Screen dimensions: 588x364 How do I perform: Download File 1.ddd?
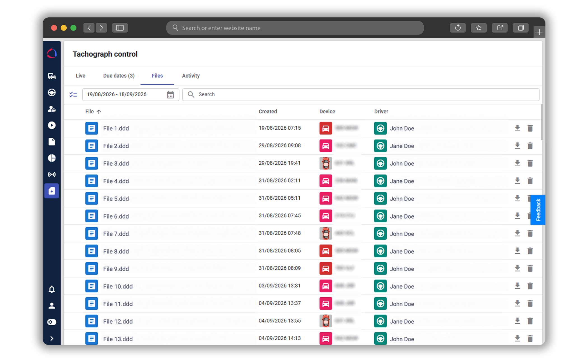(x=517, y=128)
